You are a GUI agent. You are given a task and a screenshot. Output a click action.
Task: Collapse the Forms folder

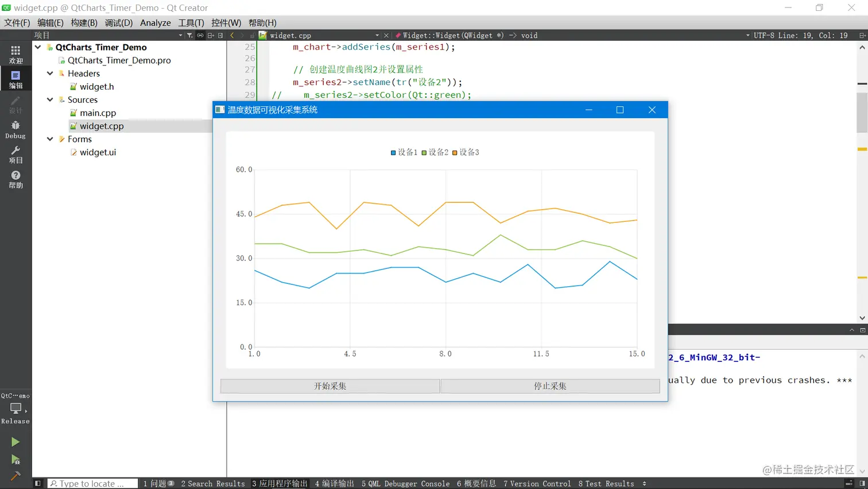pyautogui.click(x=50, y=139)
